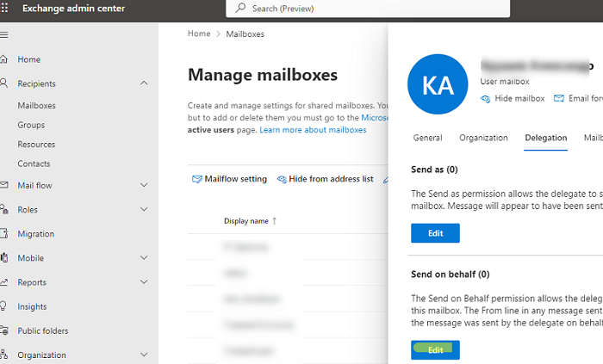Expand the Roles section
603x364 pixels.
(x=144, y=209)
